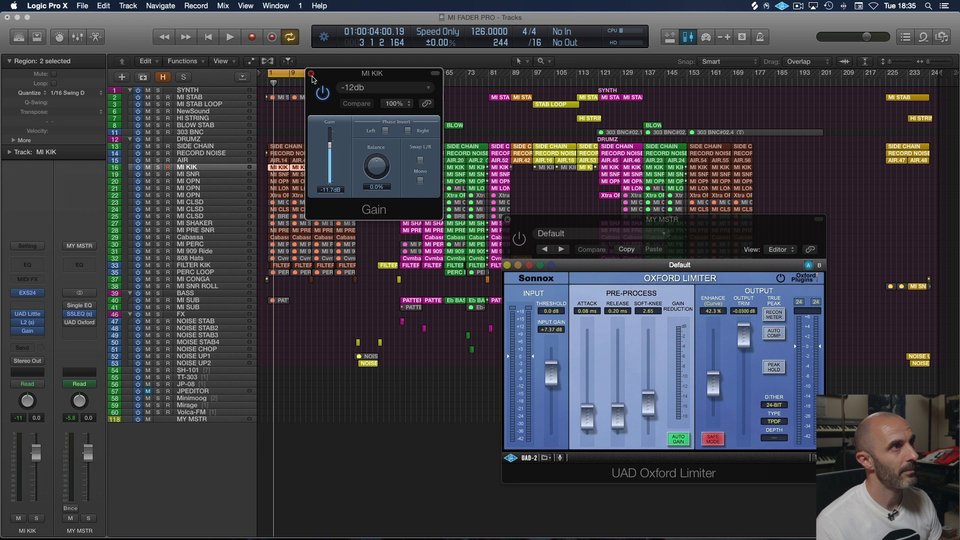Toggle the waveform vertical zoom icon

click(845, 61)
